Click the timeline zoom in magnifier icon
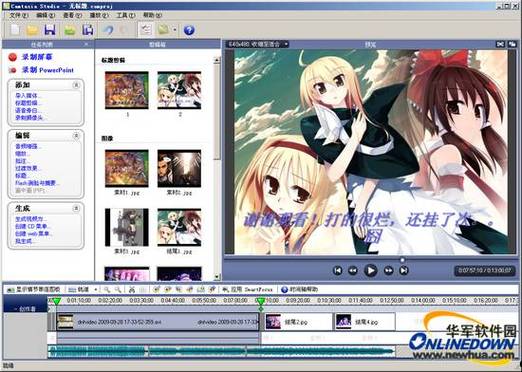 (x=107, y=290)
